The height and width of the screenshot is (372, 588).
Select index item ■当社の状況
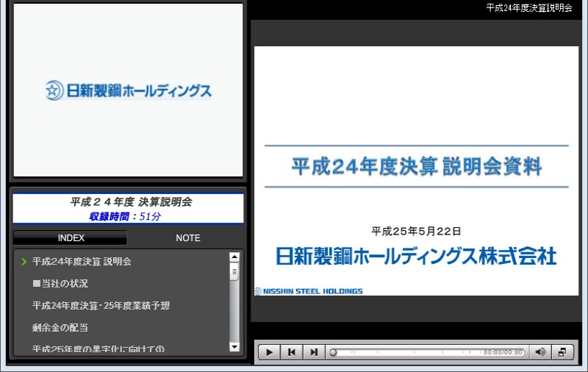pos(60,284)
